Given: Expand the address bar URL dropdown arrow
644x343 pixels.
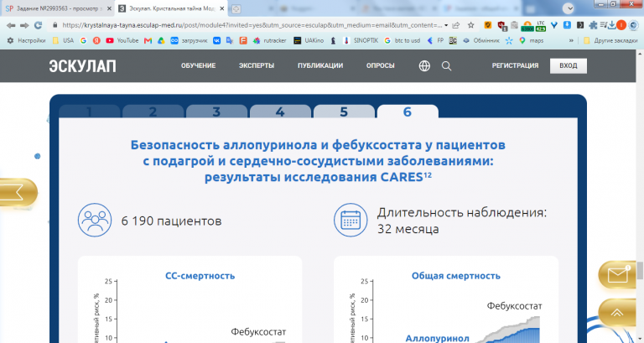Looking at the screenshot, I should point(446,25).
